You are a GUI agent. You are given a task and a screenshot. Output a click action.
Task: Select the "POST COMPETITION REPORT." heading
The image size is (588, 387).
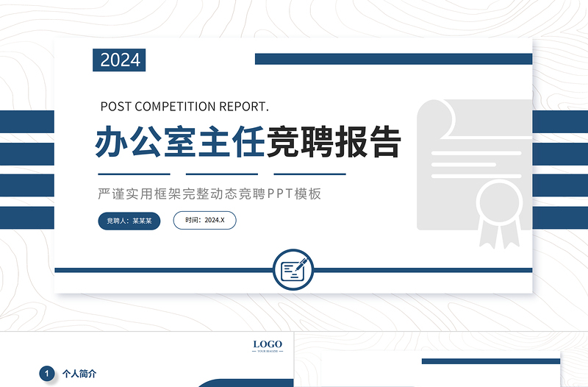click(x=184, y=106)
